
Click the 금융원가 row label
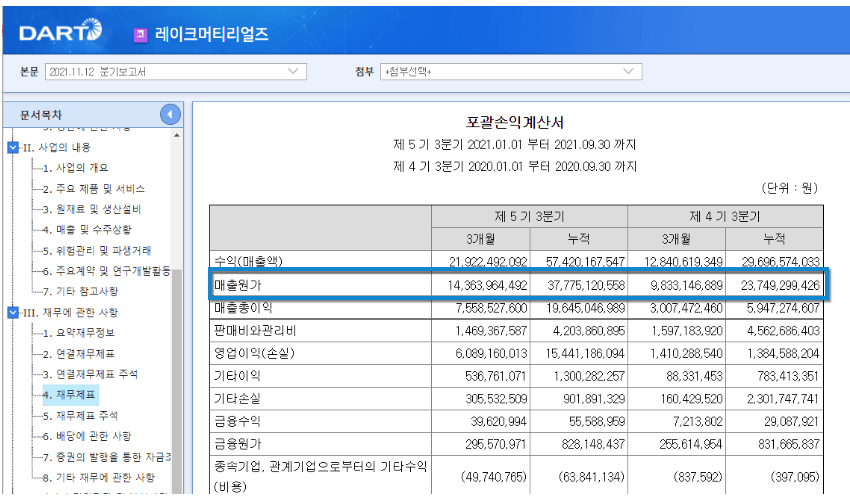(237, 444)
